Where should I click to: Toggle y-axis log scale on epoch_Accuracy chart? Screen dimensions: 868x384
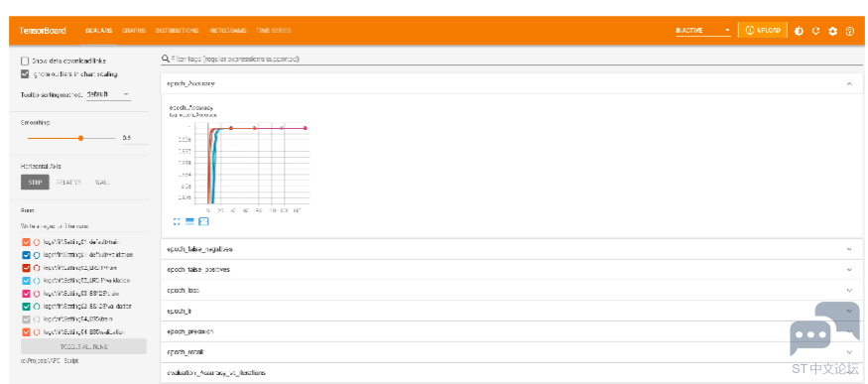coord(189,221)
